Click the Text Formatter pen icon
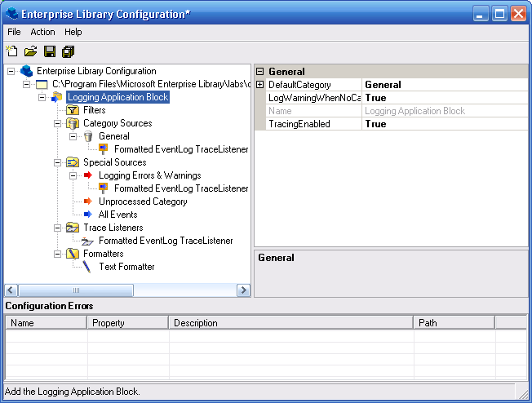The height and width of the screenshot is (403, 532). [87, 267]
